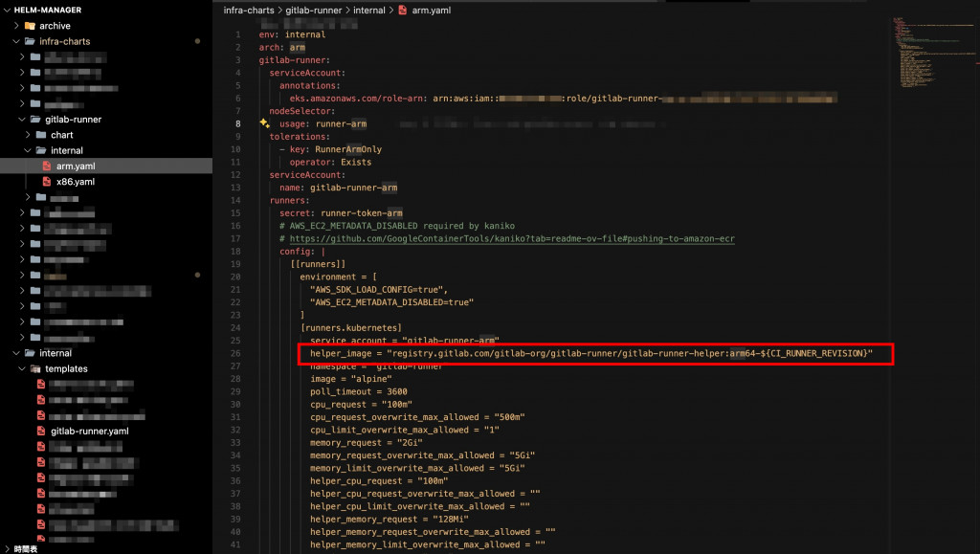Select the archive folder row
Viewport: 980px width, 554px height.
click(106, 26)
